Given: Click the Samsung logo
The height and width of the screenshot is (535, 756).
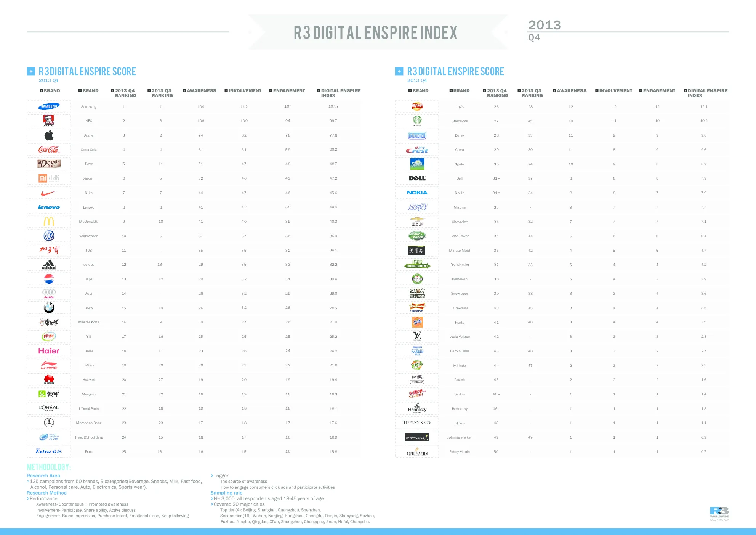Looking at the screenshot, I should 49,106.
